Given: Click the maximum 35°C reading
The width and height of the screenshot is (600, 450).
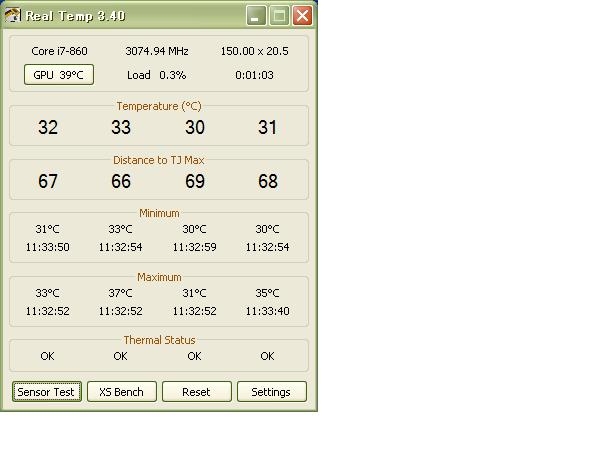Looking at the screenshot, I should click(267, 293).
